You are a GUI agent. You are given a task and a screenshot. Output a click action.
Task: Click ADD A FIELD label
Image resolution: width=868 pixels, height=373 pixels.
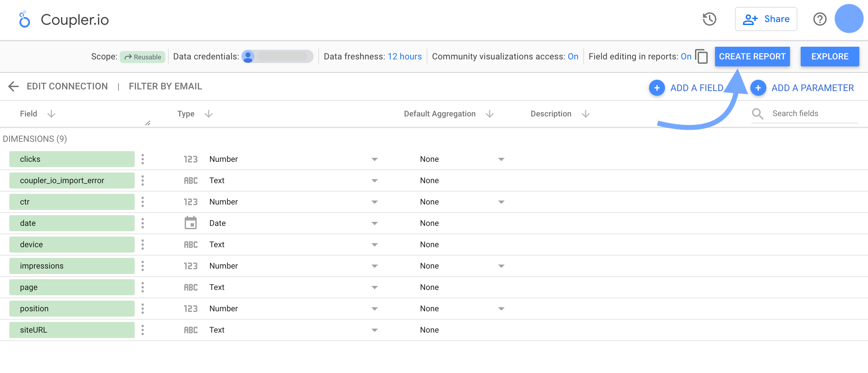[696, 88]
